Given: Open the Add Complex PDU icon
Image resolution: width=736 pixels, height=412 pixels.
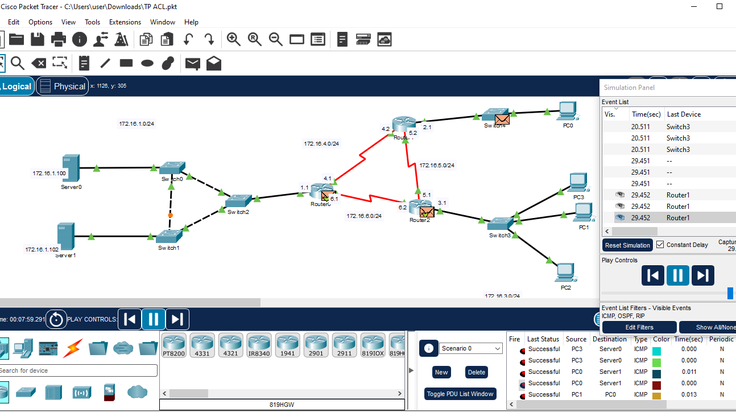Looking at the screenshot, I should (x=214, y=63).
